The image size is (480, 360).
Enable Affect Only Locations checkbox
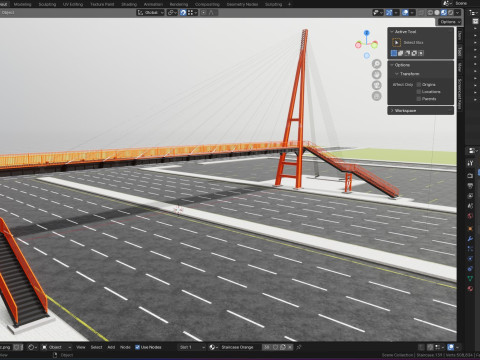[x=419, y=92]
